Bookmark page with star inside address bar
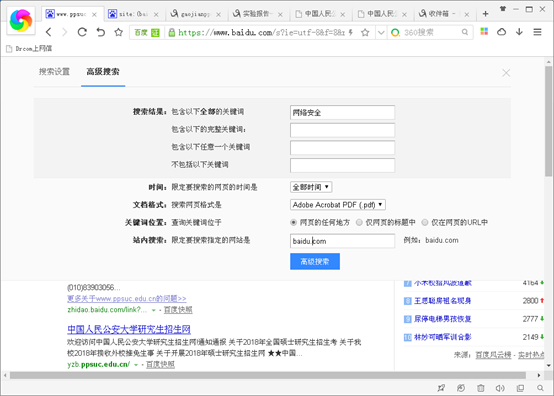The height and width of the screenshot is (396, 554). 365,32
